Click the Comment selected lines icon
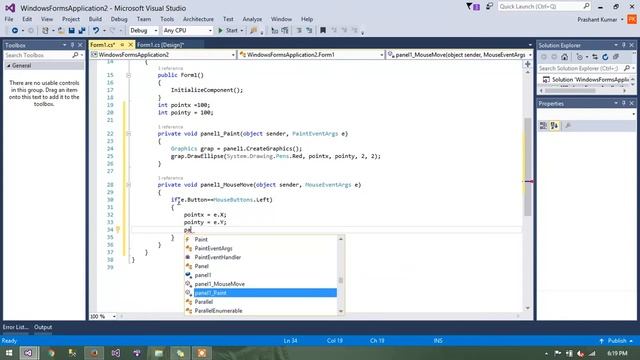 tap(275, 31)
